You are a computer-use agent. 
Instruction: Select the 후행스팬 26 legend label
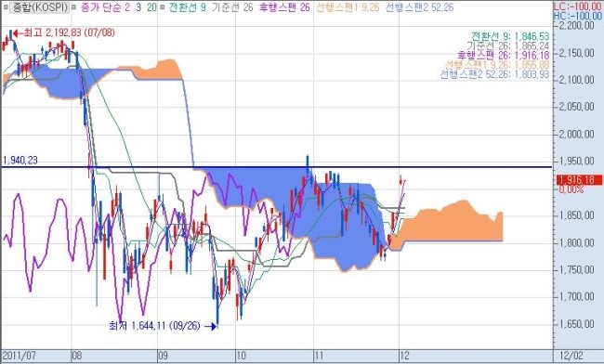(284, 7)
